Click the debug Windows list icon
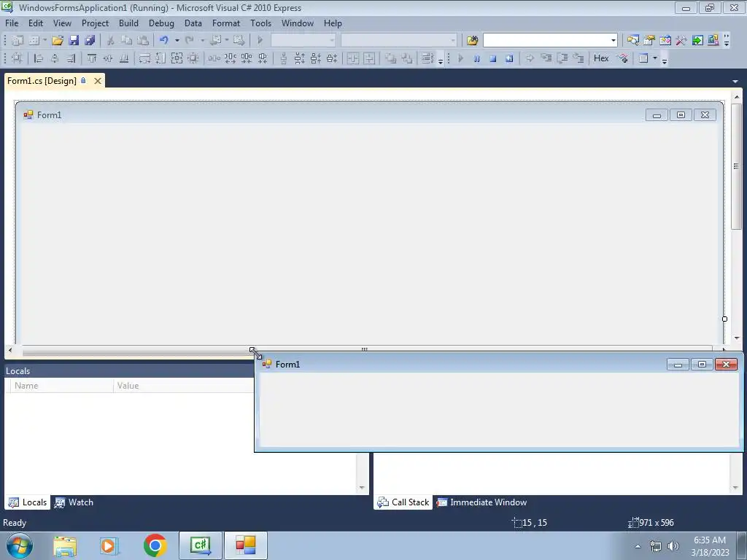Image resolution: width=747 pixels, height=560 pixels. 643,58
